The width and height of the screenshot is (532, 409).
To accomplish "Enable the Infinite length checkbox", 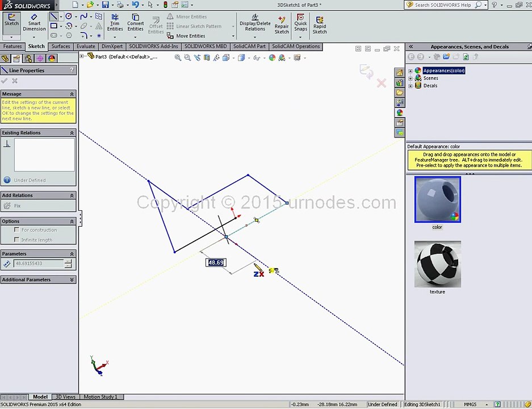I will pos(16,240).
